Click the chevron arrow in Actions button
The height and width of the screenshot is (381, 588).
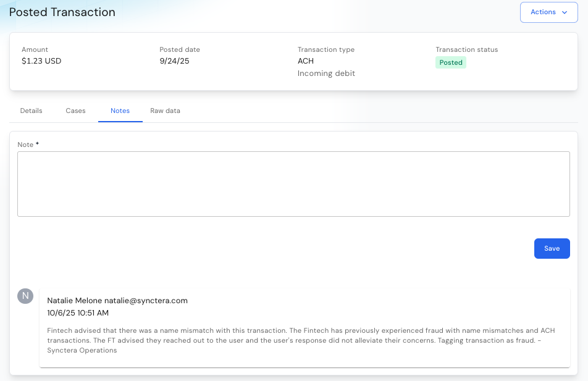(x=565, y=12)
